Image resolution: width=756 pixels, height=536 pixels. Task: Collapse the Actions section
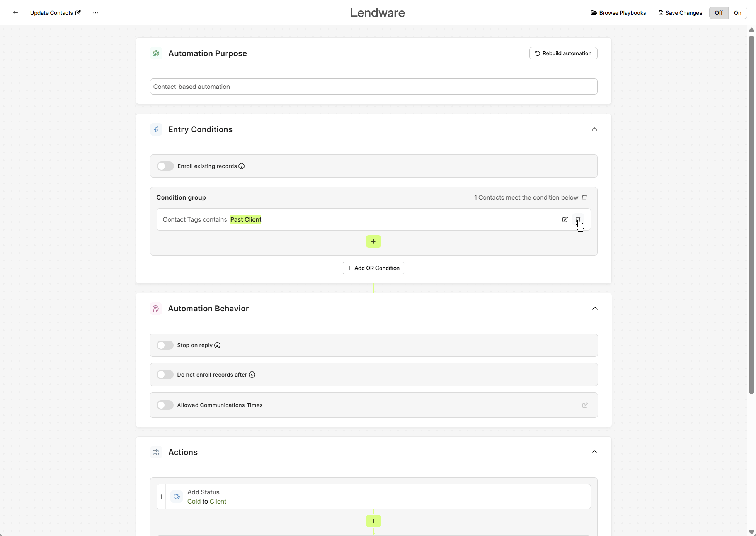594,452
